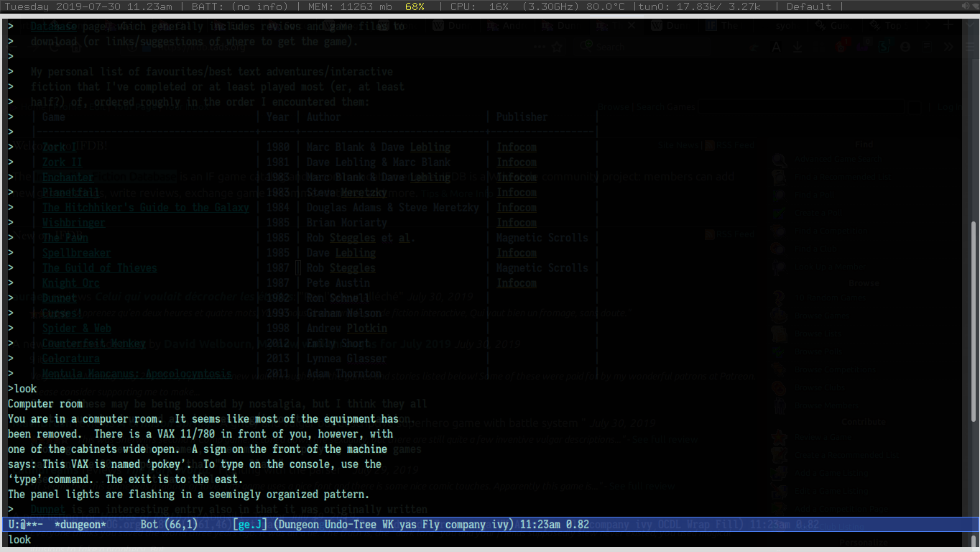Click the date 'Tuesday 2019-07-30' in top bar
This screenshot has width=980, height=552.
[x=57, y=6]
